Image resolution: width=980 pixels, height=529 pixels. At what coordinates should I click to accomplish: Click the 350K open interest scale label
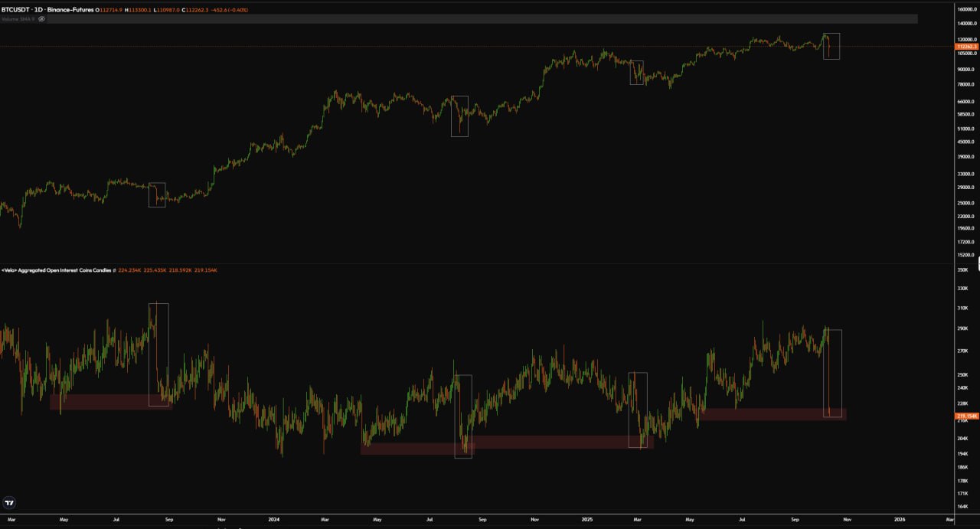[x=963, y=270]
